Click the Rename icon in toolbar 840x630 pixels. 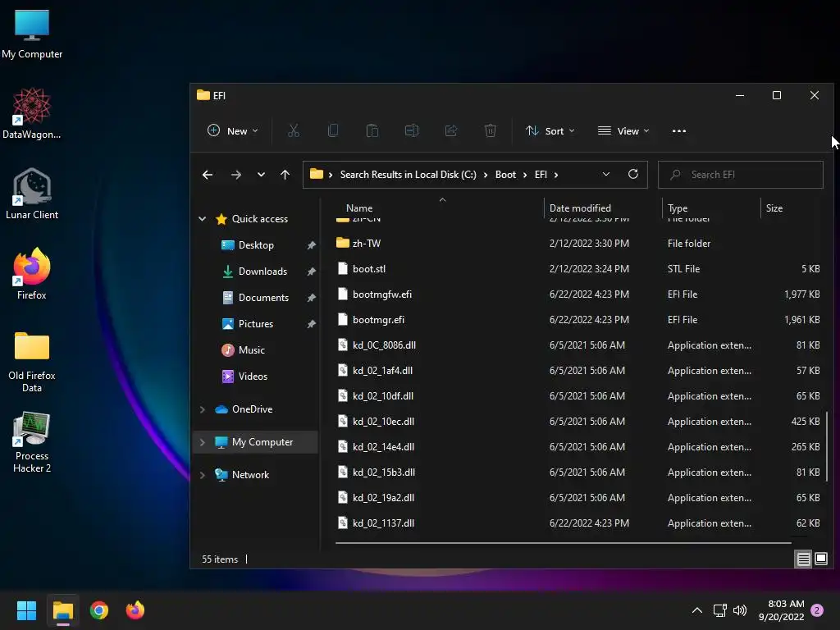(412, 130)
